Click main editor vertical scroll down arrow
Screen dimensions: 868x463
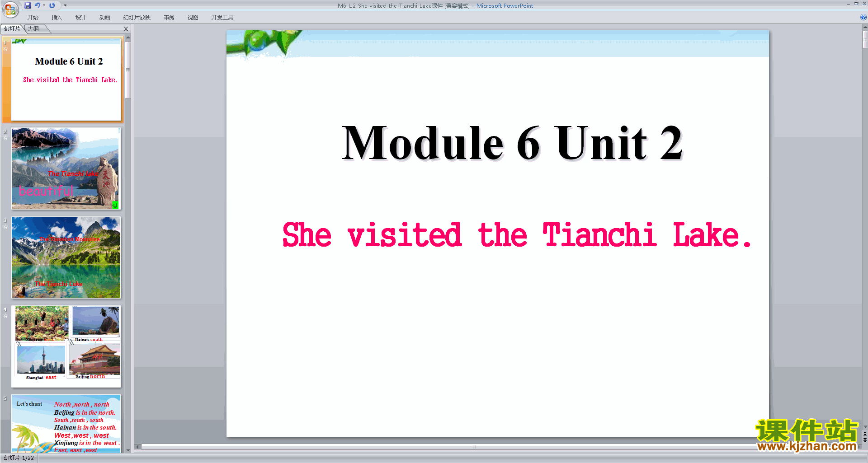coord(865,426)
